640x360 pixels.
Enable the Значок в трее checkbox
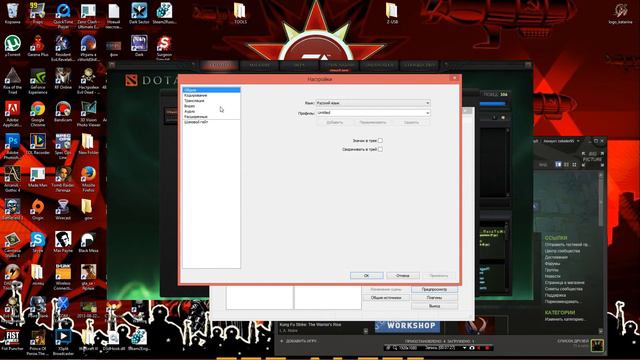(x=380, y=140)
